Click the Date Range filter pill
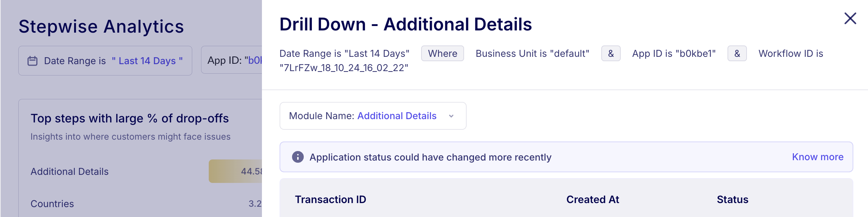The image size is (868, 217). (x=105, y=60)
